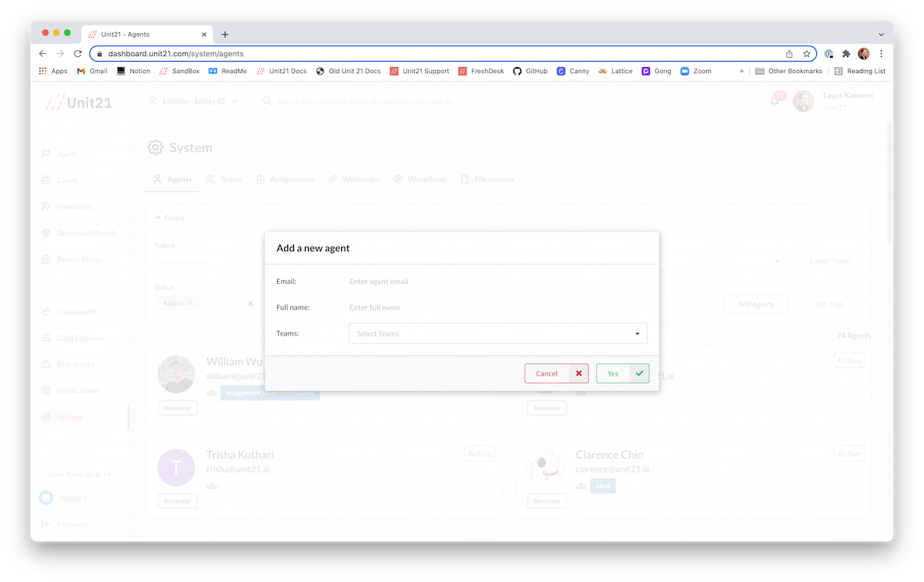Open the Notion bookmark

coord(134,71)
